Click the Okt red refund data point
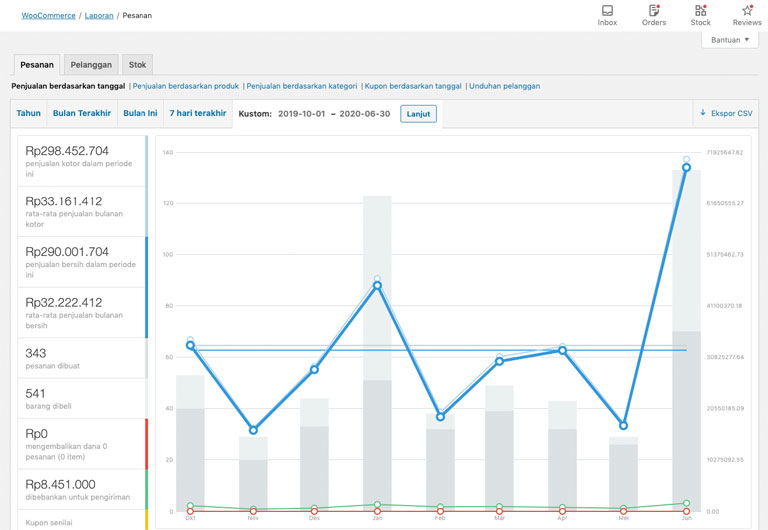The image size is (768, 530). [x=191, y=511]
